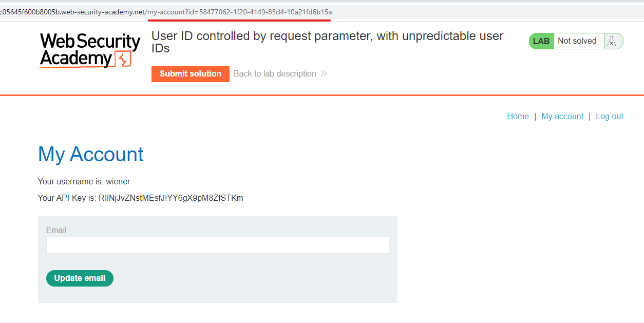Go to the Home page link
The image size is (644, 323).
518,117
